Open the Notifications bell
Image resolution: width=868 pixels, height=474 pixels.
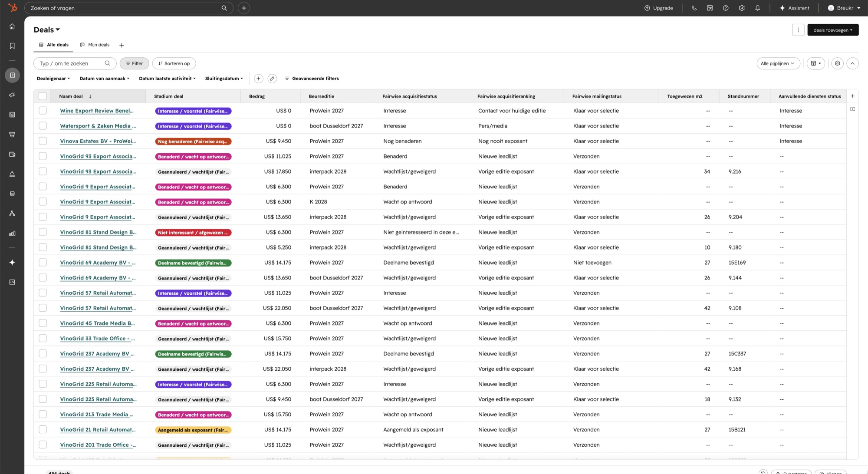point(757,8)
